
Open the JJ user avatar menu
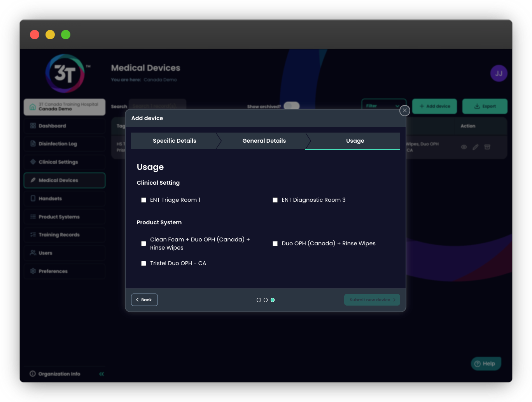tap(499, 73)
